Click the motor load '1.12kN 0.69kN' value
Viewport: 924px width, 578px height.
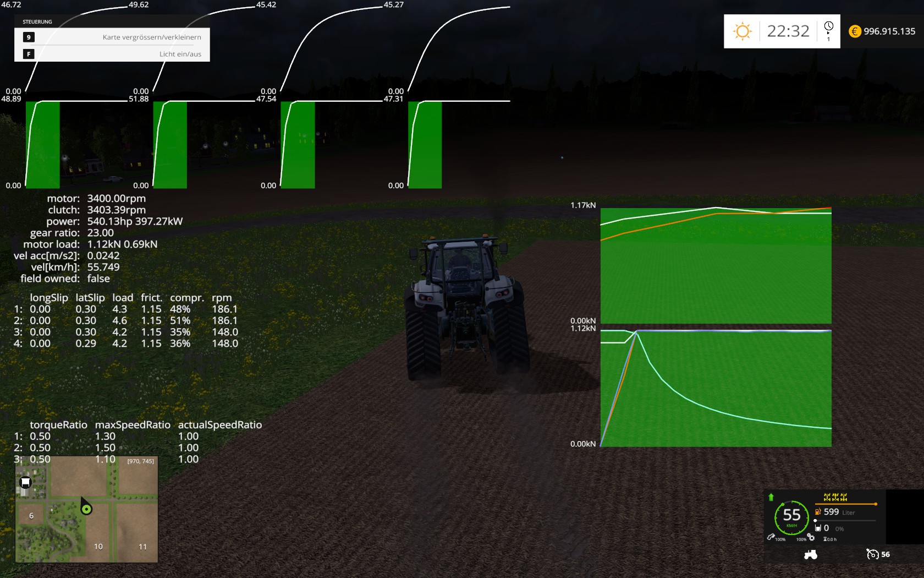pos(122,244)
